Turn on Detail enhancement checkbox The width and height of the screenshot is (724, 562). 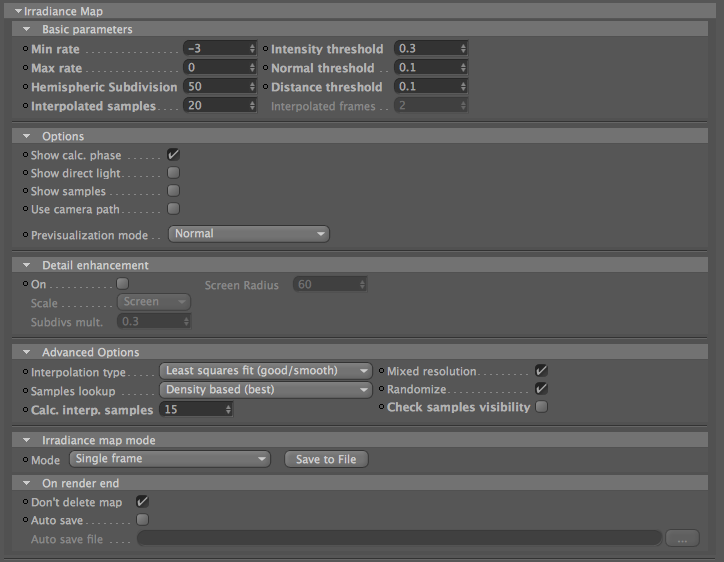point(122,283)
